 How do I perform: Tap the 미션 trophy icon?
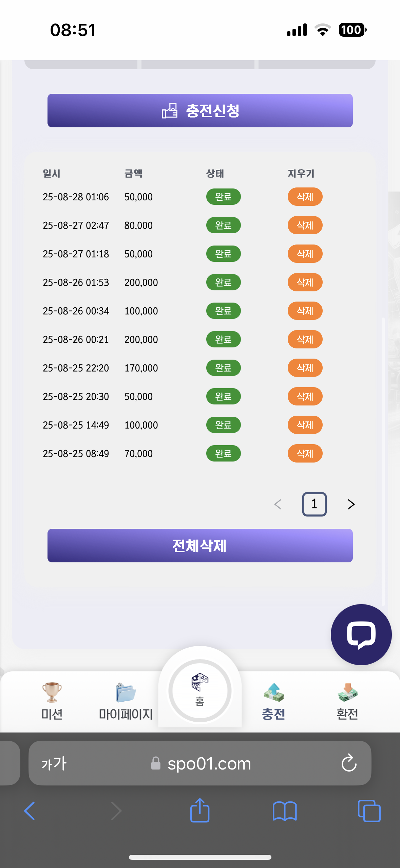(52, 692)
